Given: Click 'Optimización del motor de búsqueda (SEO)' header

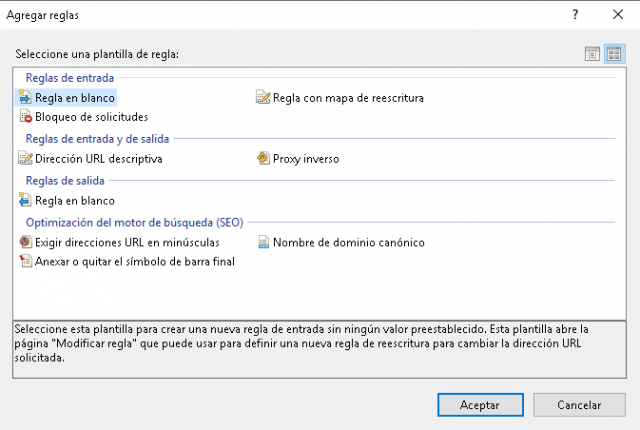Looking at the screenshot, I should coord(134,222).
